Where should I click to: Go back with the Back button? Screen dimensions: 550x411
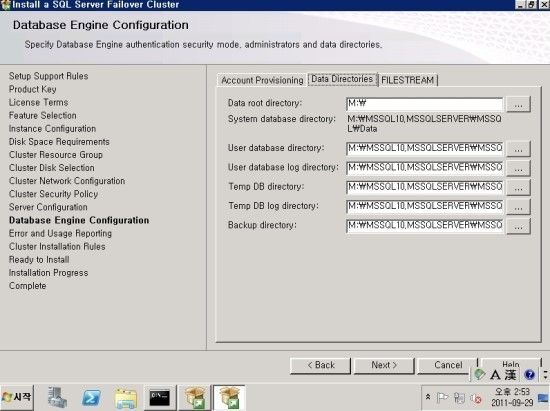coord(321,366)
